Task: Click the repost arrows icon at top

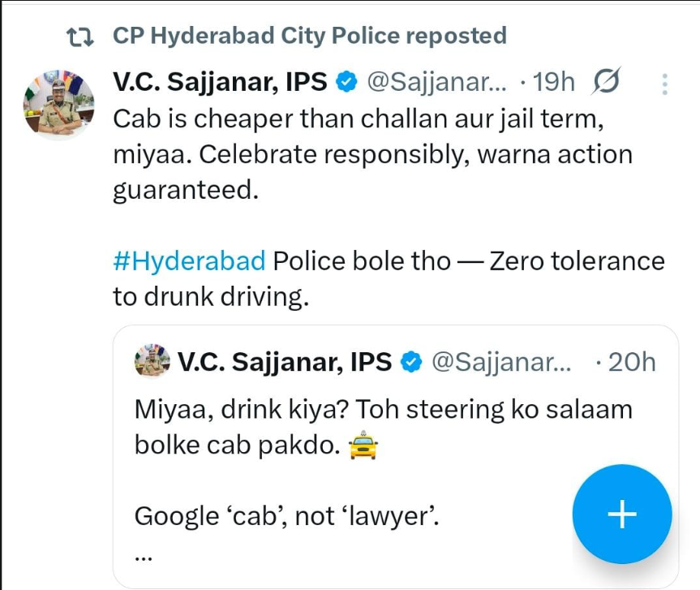Action: [80, 37]
